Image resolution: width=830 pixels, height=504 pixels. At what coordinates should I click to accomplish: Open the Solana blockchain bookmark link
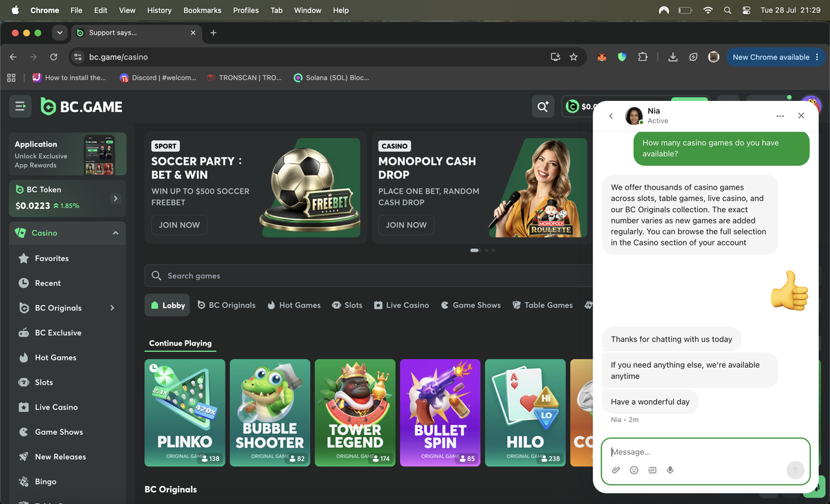click(x=331, y=77)
